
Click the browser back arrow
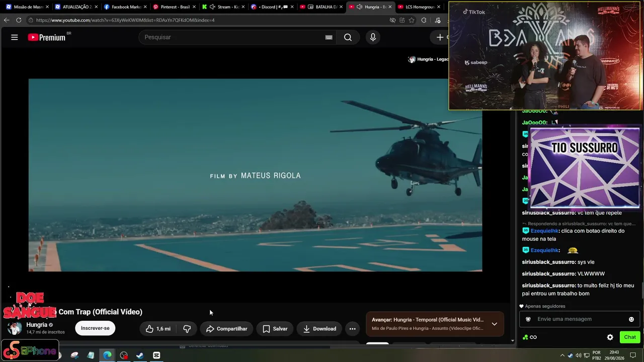click(7, 20)
